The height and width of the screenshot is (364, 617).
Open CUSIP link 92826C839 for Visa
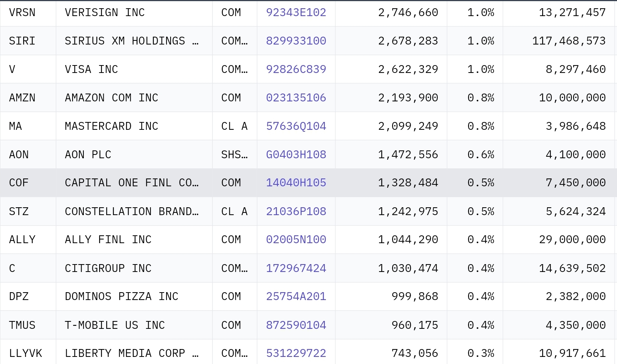[x=296, y=69]
